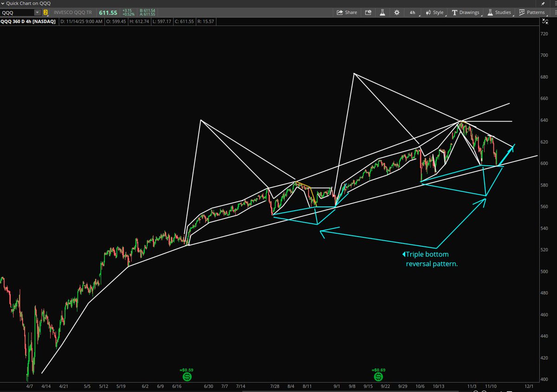The width and height of the screenshot is (557, 392).
Task: Click the $0.59 dividend marker on the chart
Action: click(186, 376)
